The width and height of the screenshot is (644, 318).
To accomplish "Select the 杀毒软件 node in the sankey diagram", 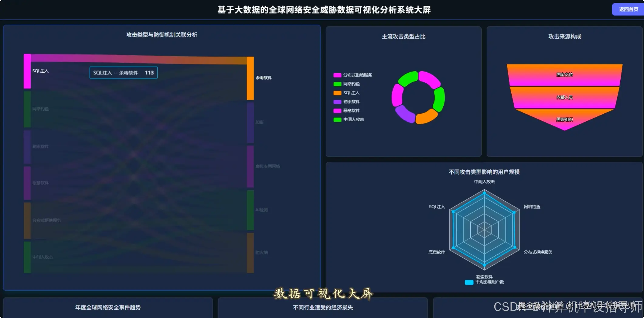I will click(250, 78).
